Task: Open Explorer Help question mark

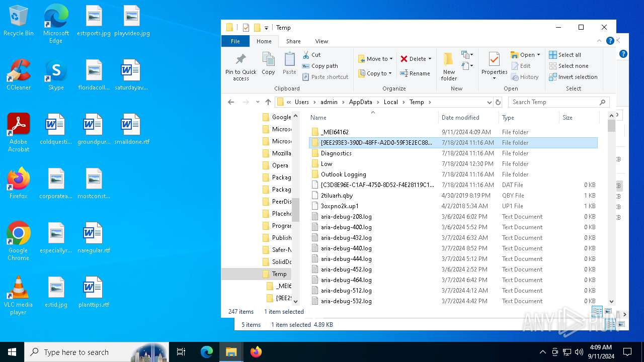Action: coord(610,41)
